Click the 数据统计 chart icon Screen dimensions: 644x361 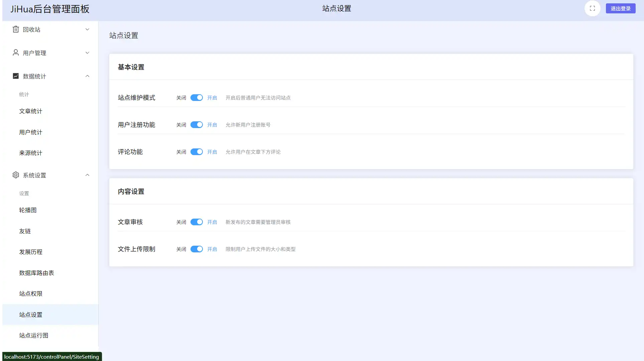16,76
